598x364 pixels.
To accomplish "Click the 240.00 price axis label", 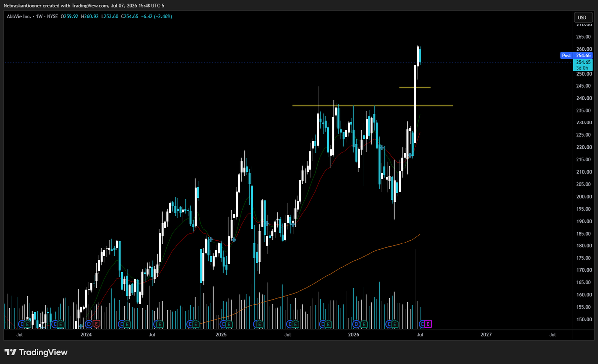I will 583,98.
